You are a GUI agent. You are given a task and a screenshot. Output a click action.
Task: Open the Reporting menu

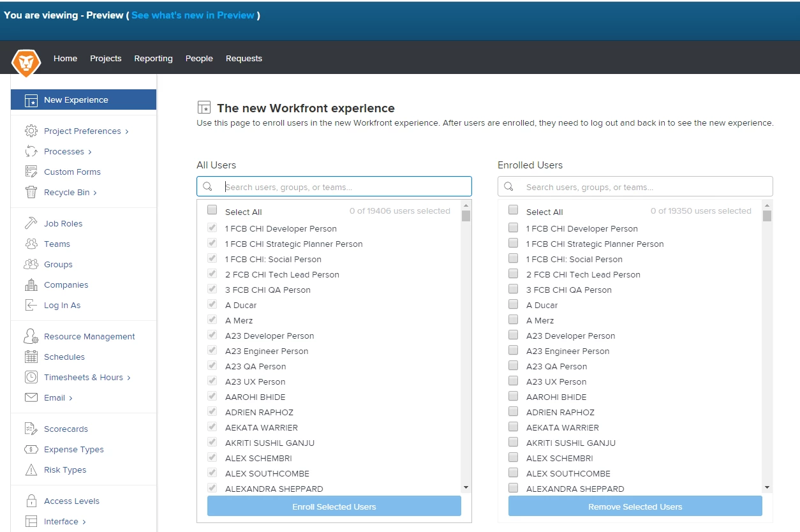[153, 58]
